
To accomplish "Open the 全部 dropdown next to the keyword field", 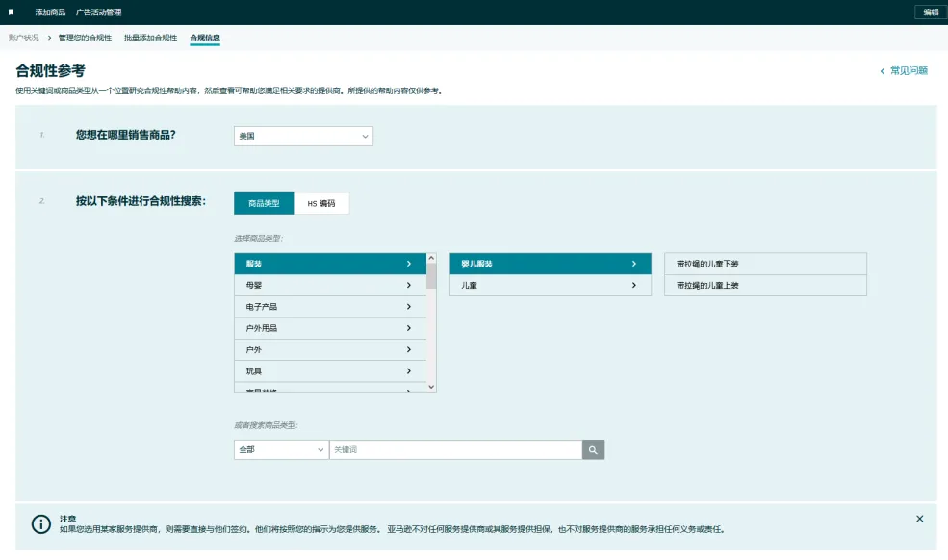I will point(279,449).
